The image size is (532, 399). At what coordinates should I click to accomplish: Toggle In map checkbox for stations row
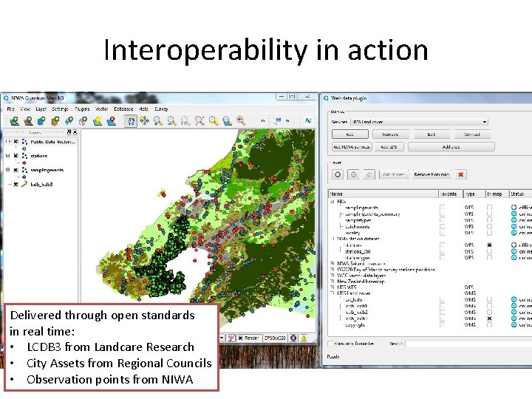click(x=489, y=245)
